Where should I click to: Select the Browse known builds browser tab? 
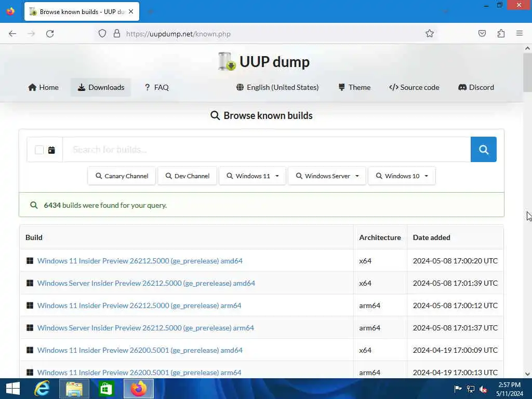(x=82, y=11)
